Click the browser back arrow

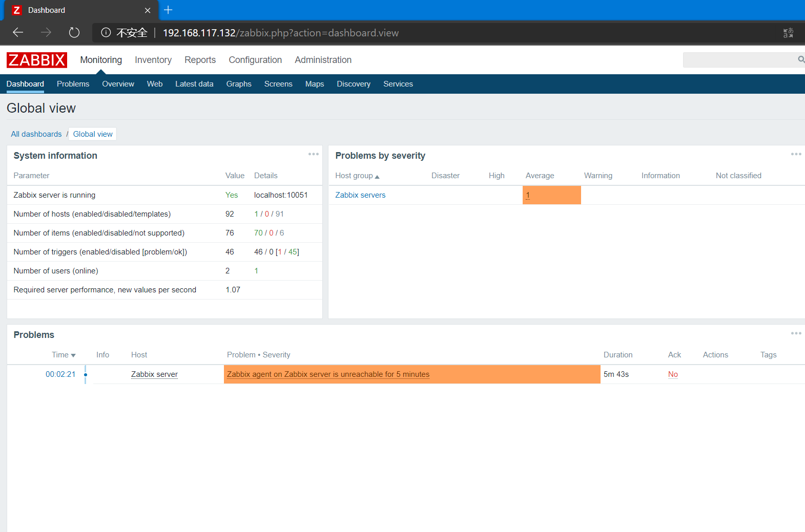click(18, 33)
